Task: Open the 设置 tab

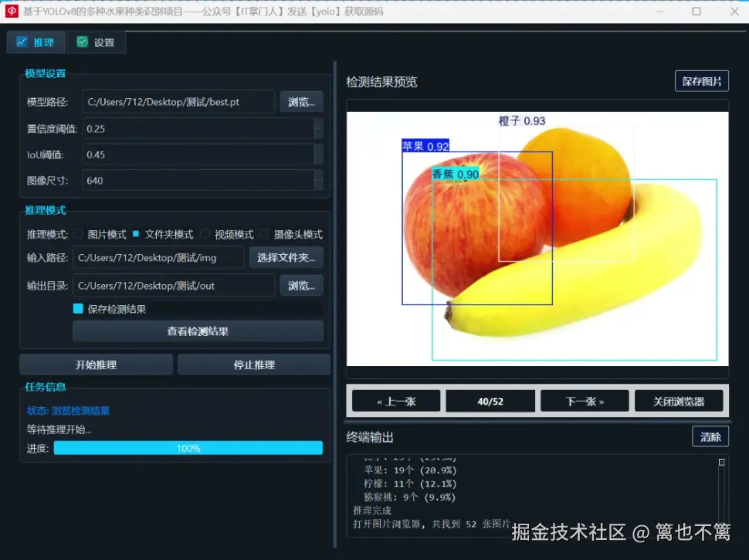Action: (x=96, y=42)
